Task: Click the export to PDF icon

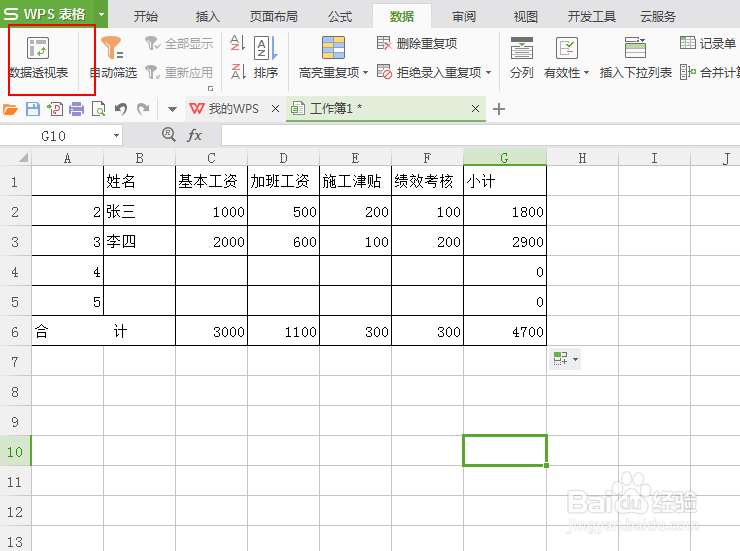Action: (55, 109)
